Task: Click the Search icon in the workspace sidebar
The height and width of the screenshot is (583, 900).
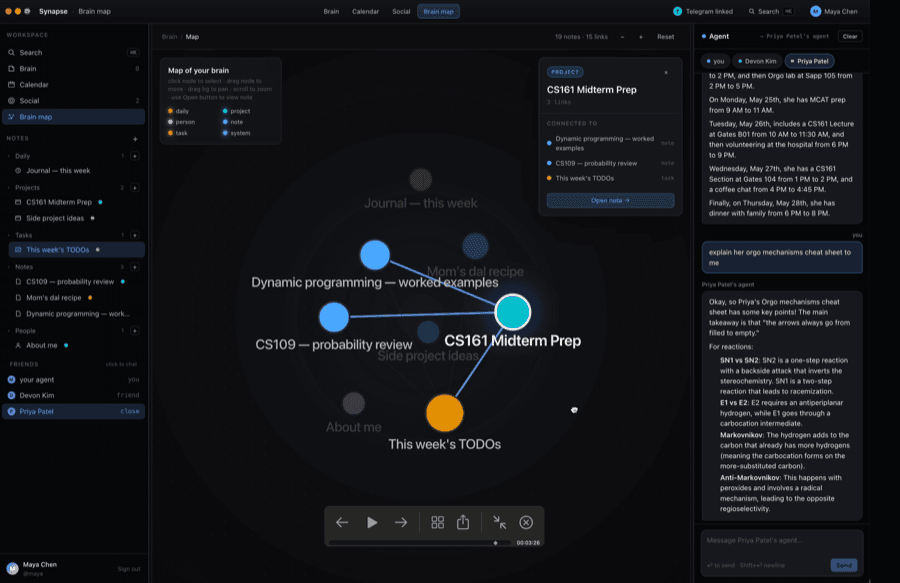Action: pos(11,53)
